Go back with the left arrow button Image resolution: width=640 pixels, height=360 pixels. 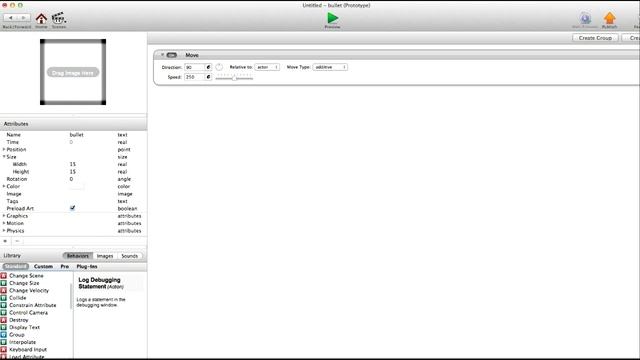pyautogui.click(x=10, y=18)
